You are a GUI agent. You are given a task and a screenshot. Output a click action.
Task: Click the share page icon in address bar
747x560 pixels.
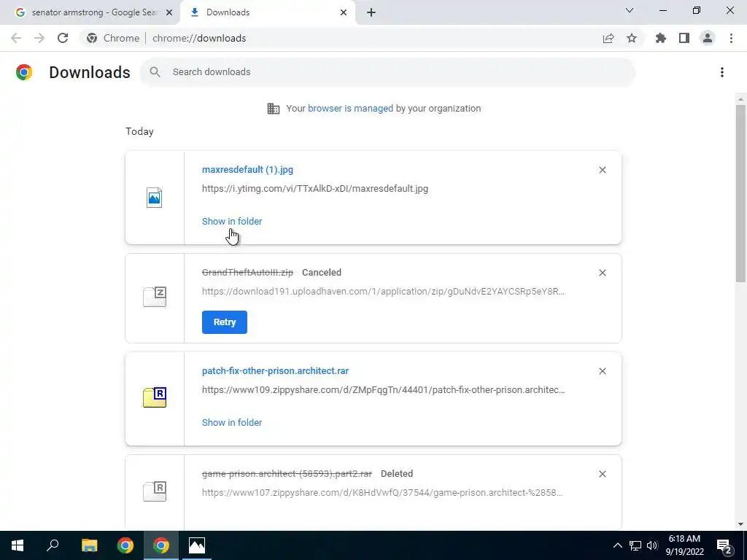608,38
